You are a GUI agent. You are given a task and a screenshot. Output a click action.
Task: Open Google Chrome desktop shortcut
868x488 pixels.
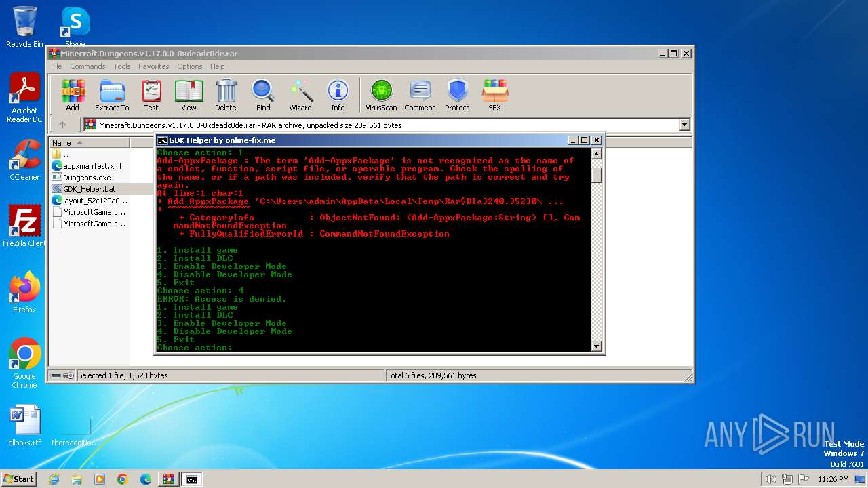pos(24,363)
